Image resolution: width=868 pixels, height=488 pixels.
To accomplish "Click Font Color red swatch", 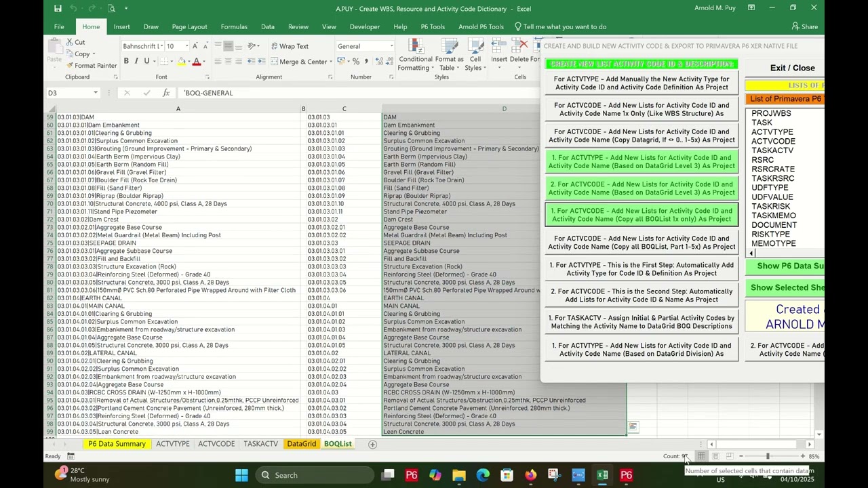I will [197, 62].
